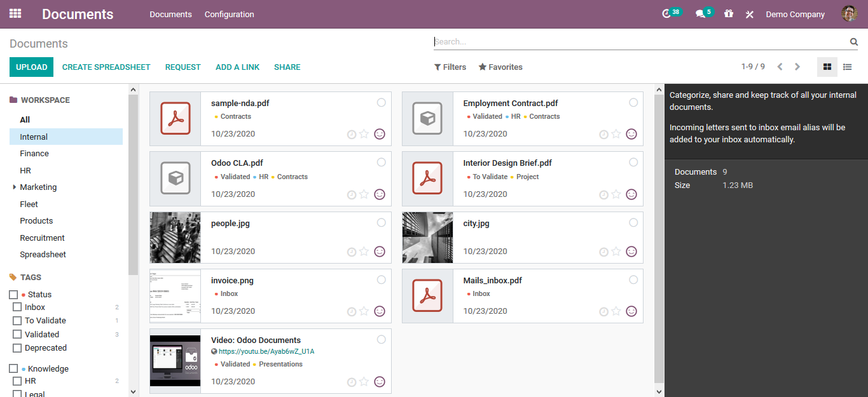Click the gift icon in top bar
868x397 pixels.
pyautogui.click(x=729, y=13)
